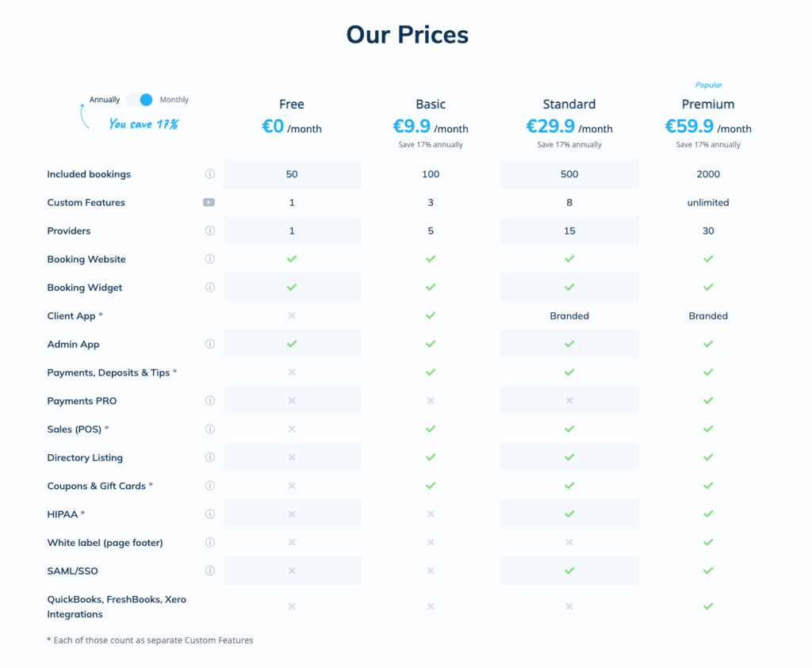Open White label info icon
This screenshot has width=812, height=668.
209,542
